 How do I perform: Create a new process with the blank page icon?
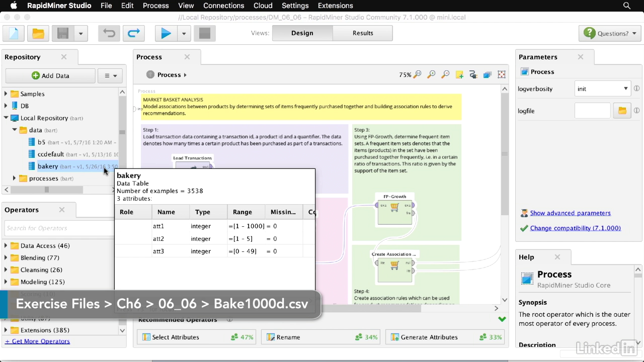[14, 33]
